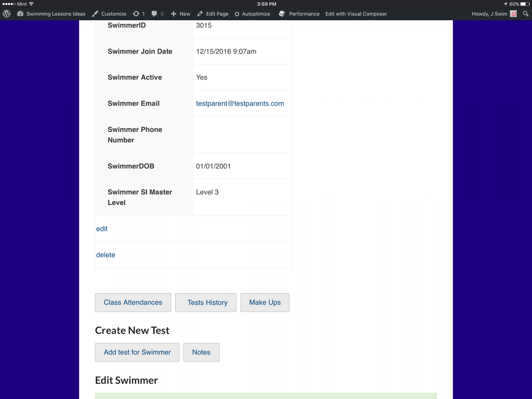Open the Notes button
This screenshot has height=399, width=532.
[201, 352]
